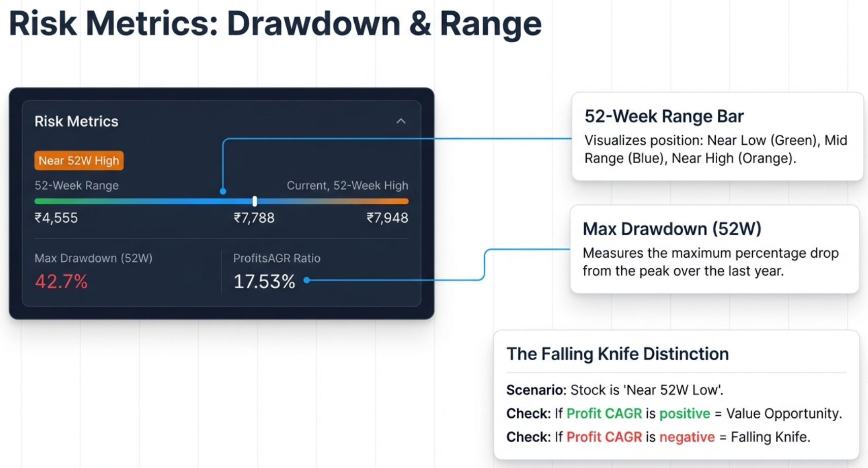Select the 'Max Drawdown (52W)' callout heading
The image size is (868, 468).
(672, 229)
